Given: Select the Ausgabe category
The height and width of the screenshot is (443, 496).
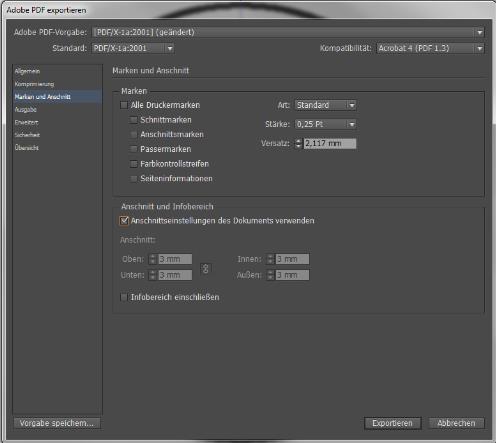Looking at the screenshot, I should click(26, 109).
